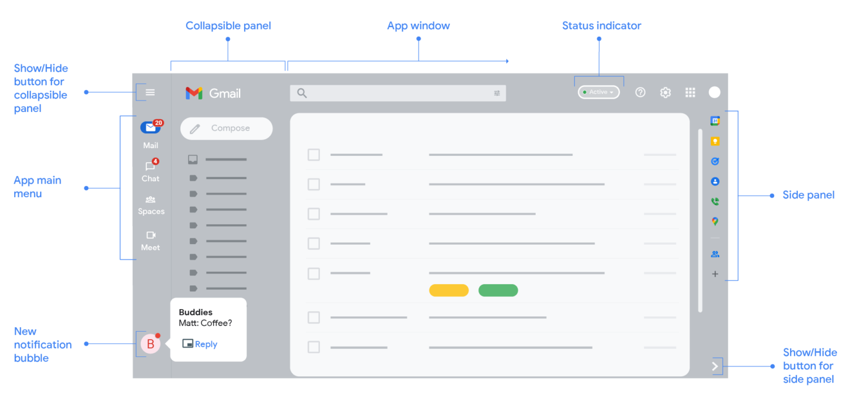The height and width of the screenshot is (400, 868).
Task: Open advanced search options in the search bar
Action: tap(497, 93)
